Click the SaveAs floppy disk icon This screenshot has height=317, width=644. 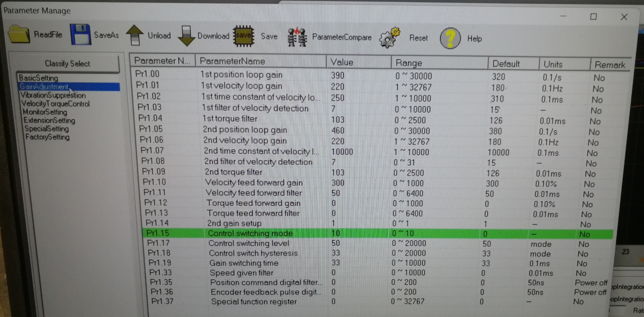[x=80, y=34]
